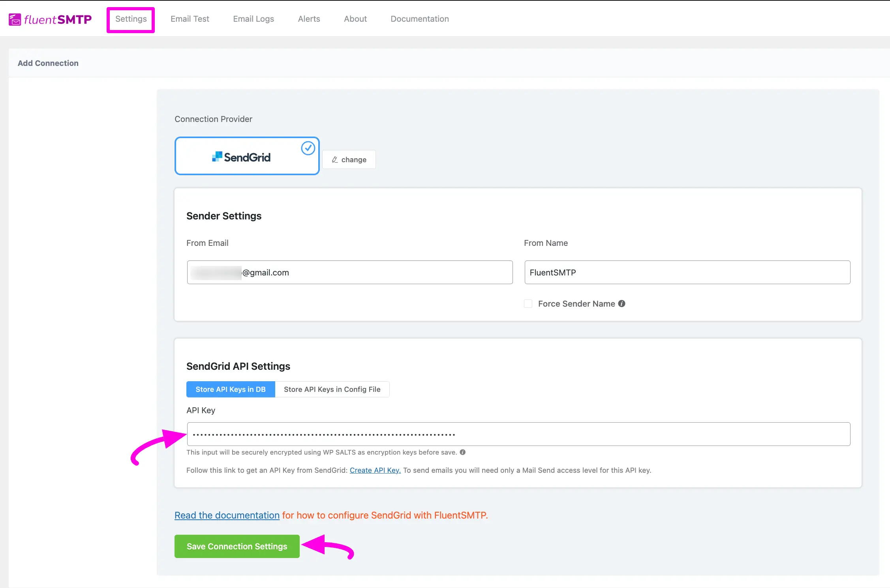Focus the From Email input field
The height and width of the screenshot is (588, 890).
point(350,272)
